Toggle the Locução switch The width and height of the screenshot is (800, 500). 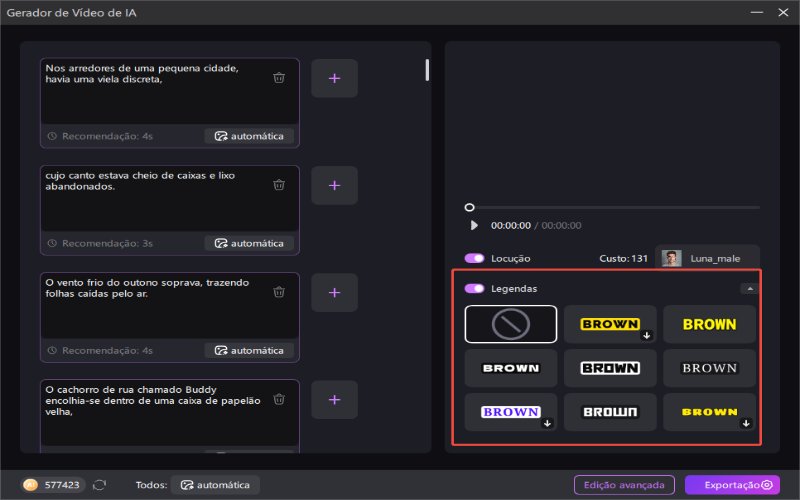point(474,258)
